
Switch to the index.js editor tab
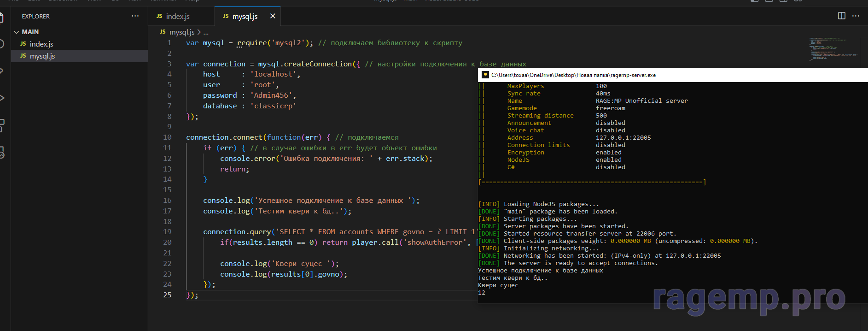coord(177,16)
